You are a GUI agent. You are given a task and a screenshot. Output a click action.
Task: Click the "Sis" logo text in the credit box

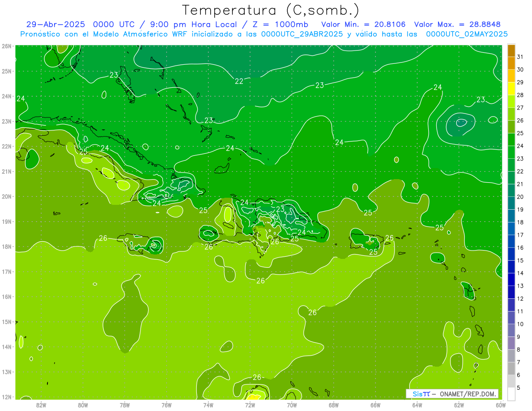point(418,394)
